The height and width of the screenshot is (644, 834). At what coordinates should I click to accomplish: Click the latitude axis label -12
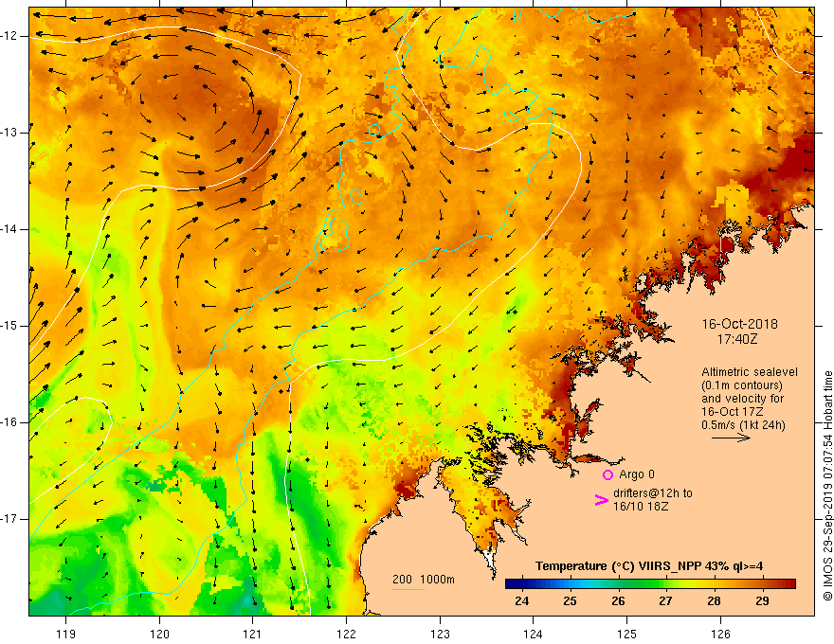9,36
